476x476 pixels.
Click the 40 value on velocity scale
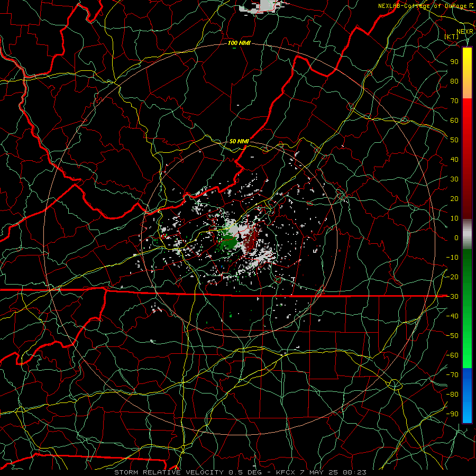pos(454,159)
